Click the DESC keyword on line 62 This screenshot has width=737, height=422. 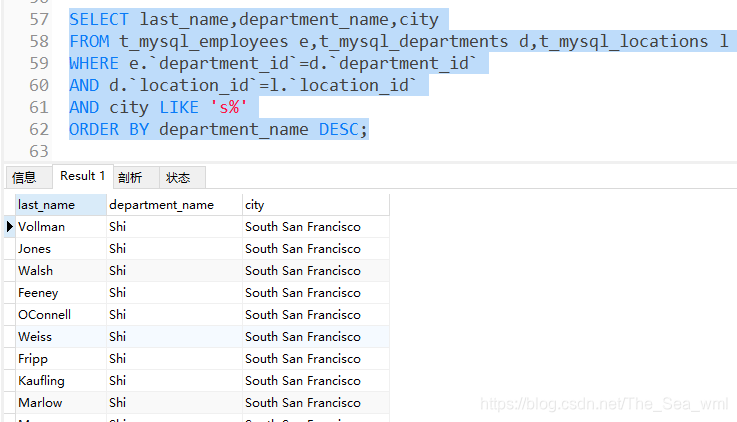(338, 129)
